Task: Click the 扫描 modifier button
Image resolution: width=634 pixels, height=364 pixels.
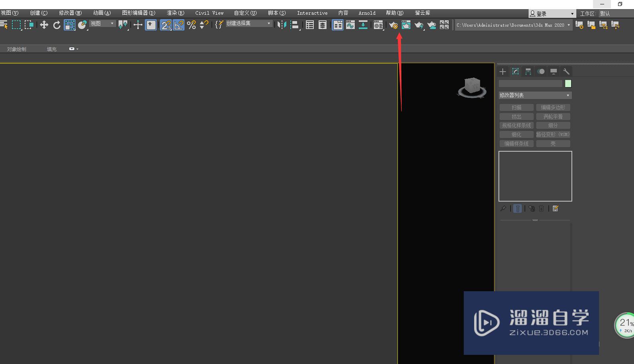Action: [516, 107]
